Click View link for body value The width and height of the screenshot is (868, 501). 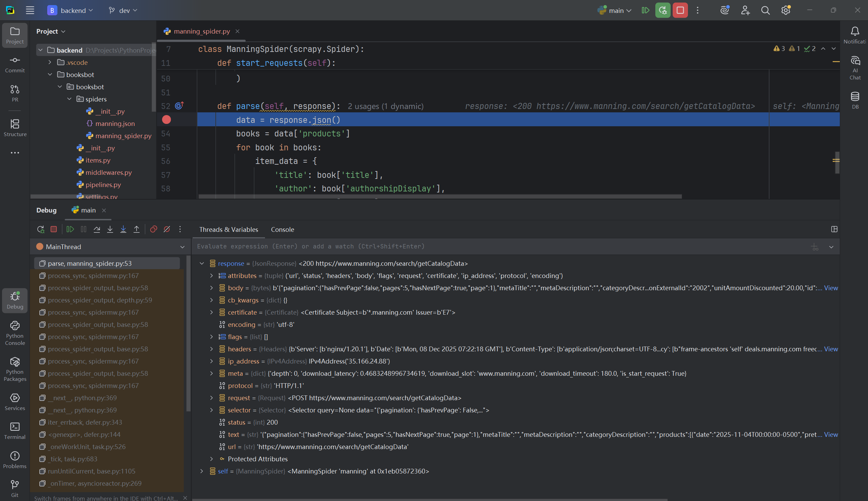pos(831,288)
